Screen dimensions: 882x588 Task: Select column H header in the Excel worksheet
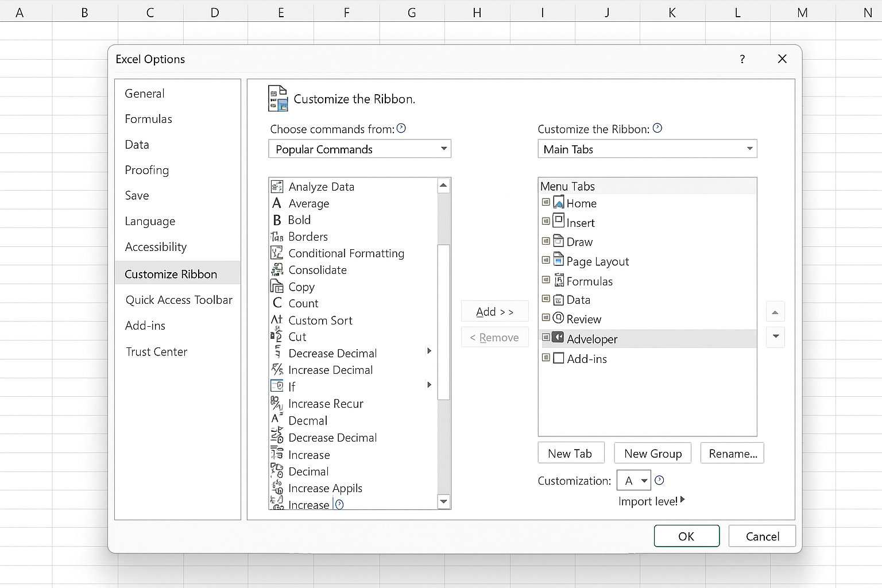[477, 12]
